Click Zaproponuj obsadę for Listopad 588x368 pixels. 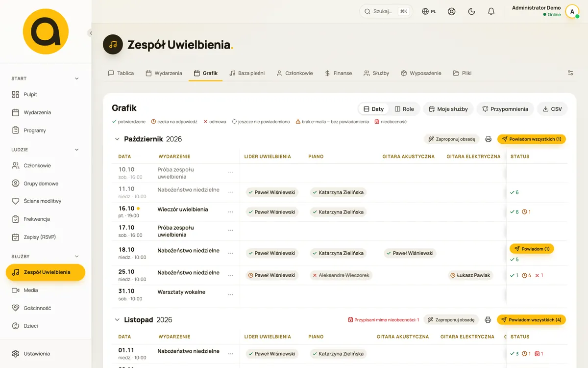click(451, 320)
